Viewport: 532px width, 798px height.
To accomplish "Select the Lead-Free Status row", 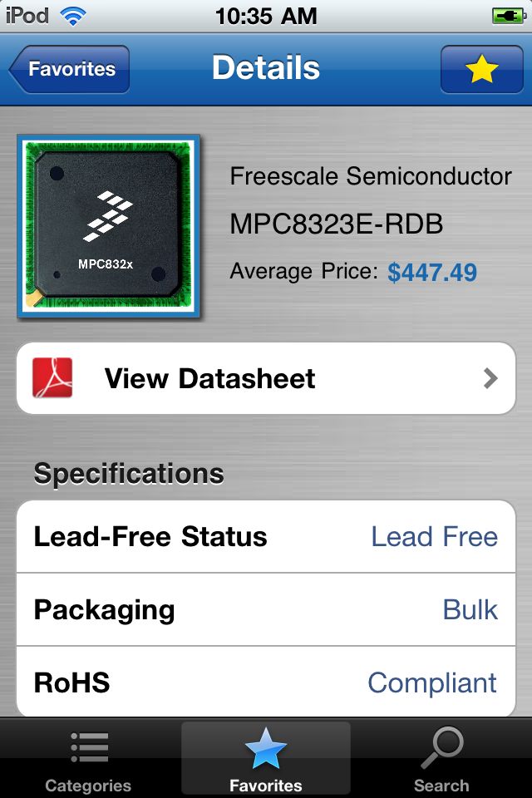I will click(266, 537).
